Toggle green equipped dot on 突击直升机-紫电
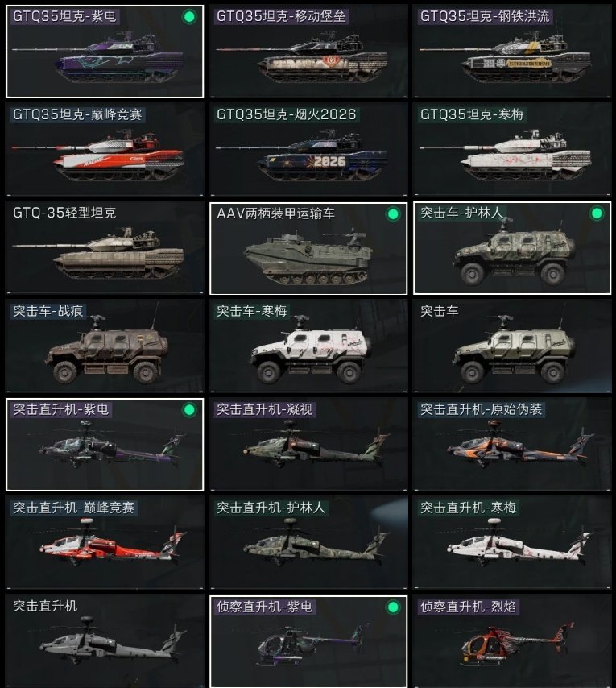The image size is (616, 688). pyautogui.click(x=189, y=410)
